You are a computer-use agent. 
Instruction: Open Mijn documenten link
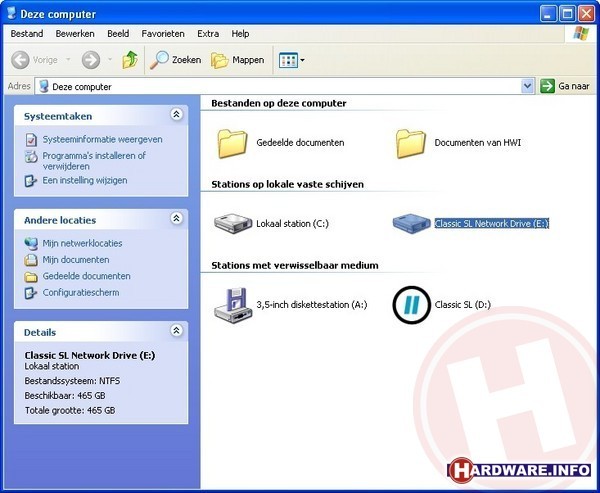point(76,260)
